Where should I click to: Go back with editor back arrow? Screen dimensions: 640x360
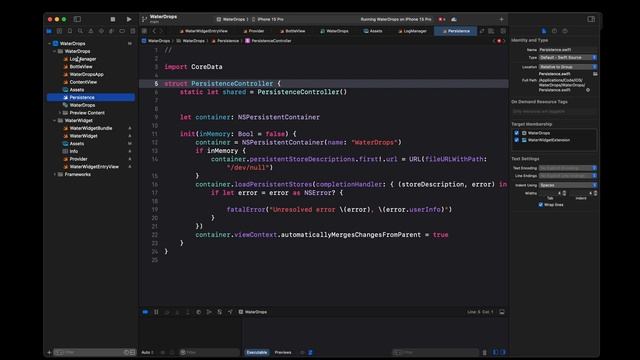pyautogui.click(x=154, y=31)
